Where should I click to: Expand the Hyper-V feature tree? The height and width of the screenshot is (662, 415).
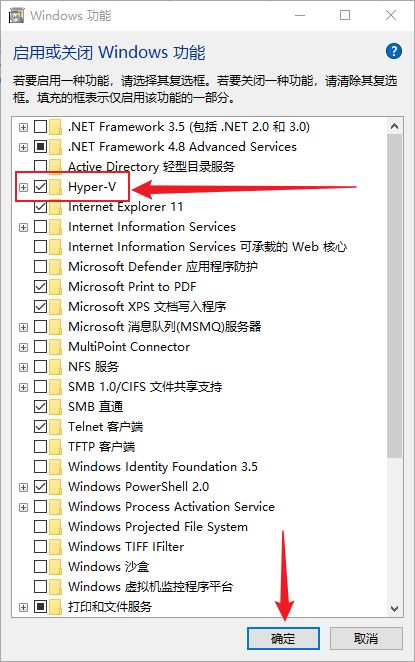24,187
